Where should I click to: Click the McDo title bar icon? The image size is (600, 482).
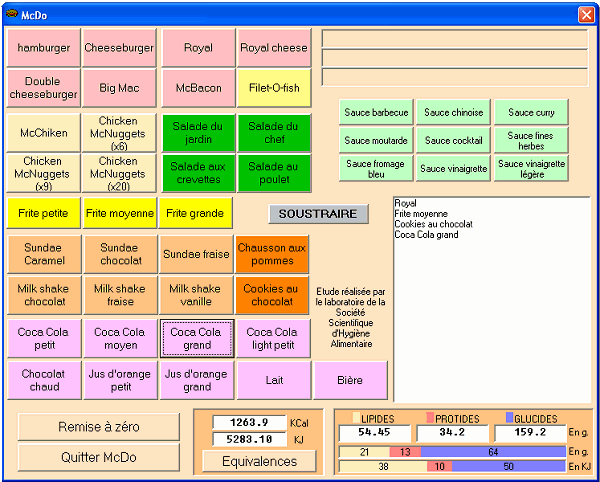pyautogui.click(x=12, y=15)
